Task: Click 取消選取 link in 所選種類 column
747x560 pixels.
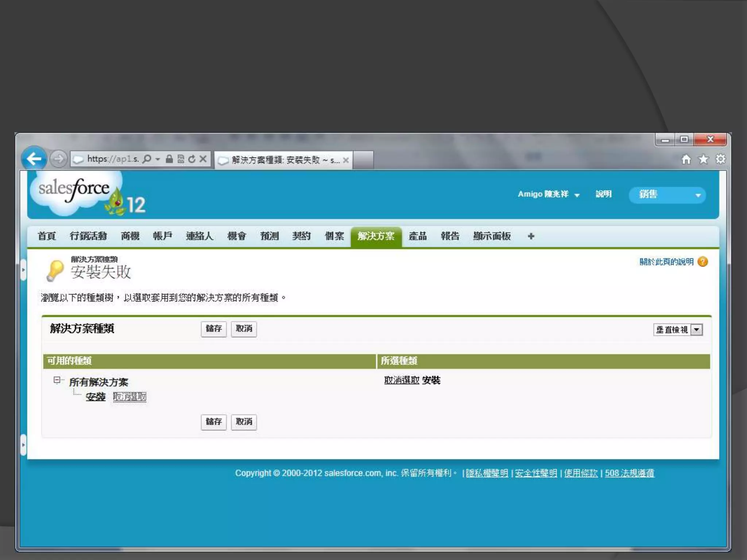Action: pos(401,380)
